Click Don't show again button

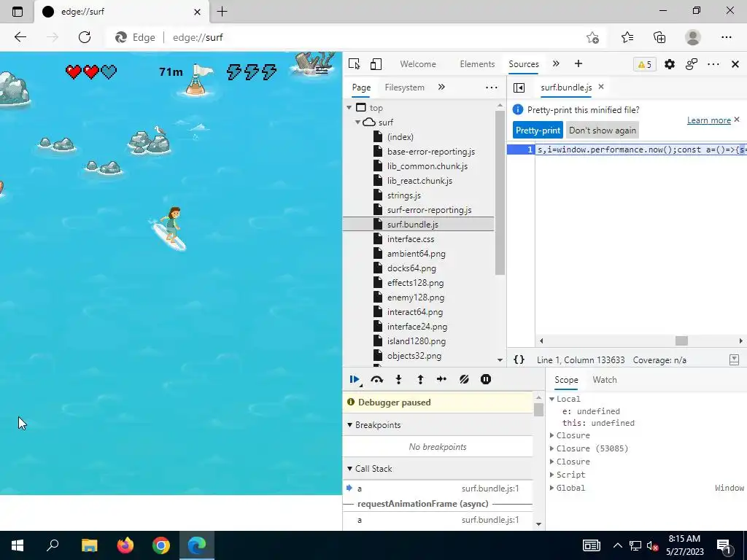point(602,130)
